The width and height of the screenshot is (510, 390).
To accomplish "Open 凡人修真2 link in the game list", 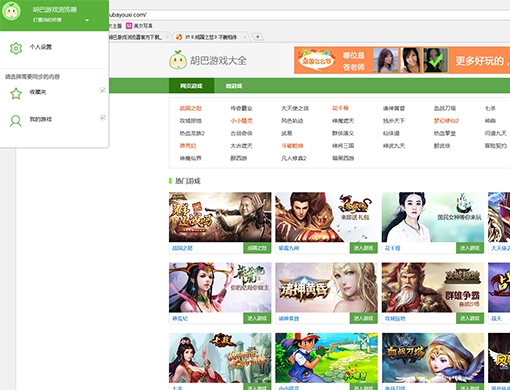I will coord(294,158).
